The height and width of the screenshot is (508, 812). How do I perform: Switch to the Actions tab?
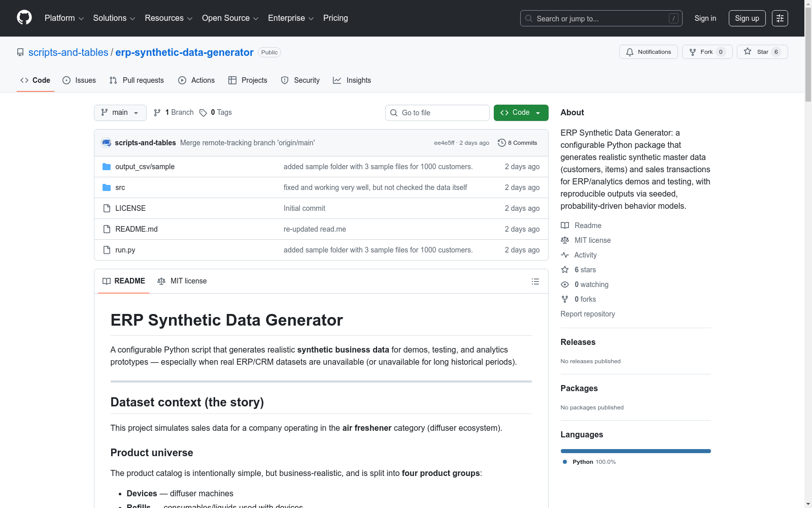[196, 80]
